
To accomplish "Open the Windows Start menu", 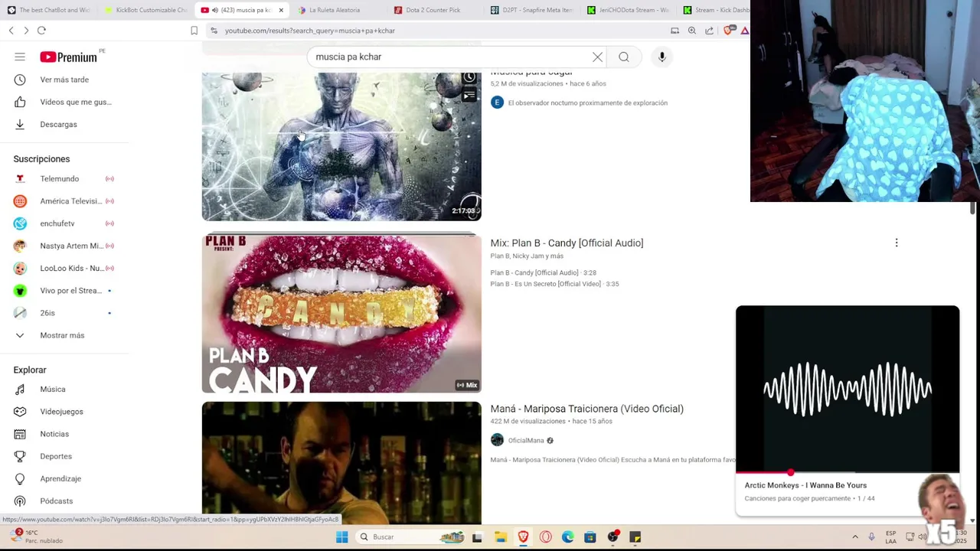I will coord(341,537).
